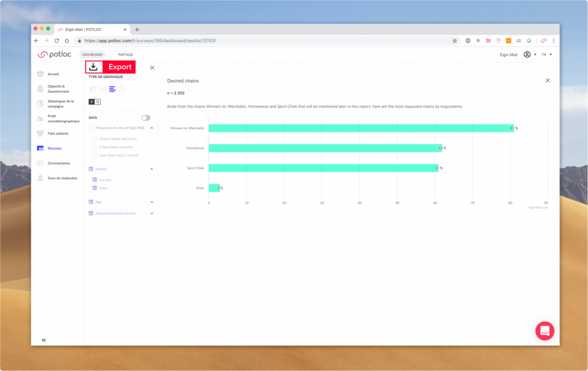Screen dimensions: 588x371
Task: Click the export download icon
Action: click(94, 67)
